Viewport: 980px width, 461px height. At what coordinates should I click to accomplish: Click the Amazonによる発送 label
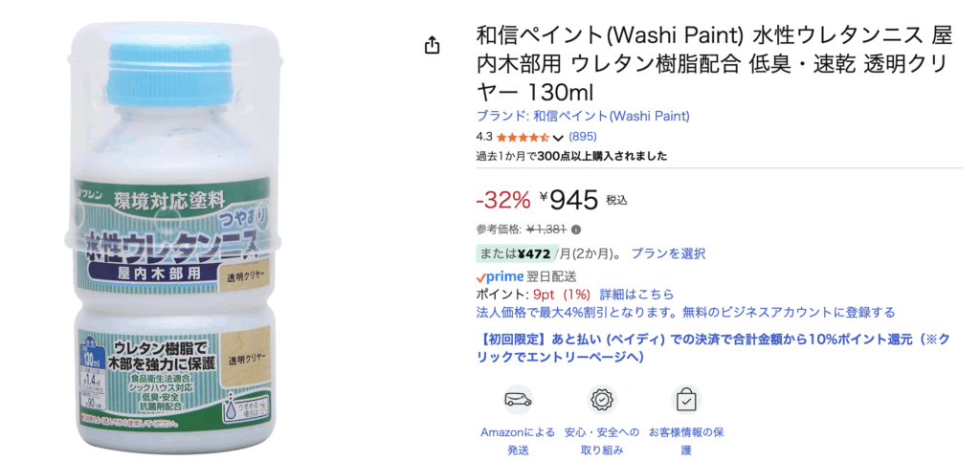[x=518, y=441]
